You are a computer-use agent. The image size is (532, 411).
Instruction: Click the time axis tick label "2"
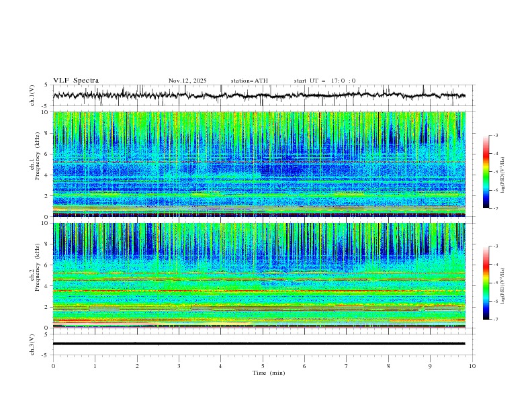137,366
